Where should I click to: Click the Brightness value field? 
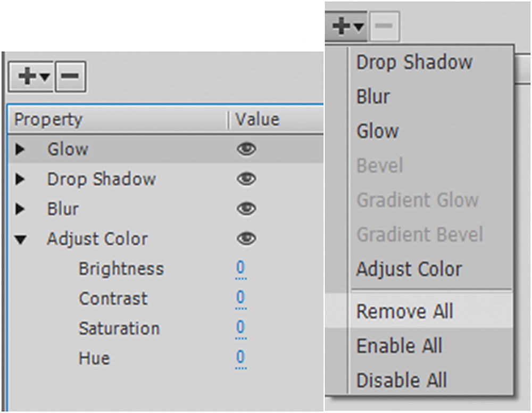240,269
